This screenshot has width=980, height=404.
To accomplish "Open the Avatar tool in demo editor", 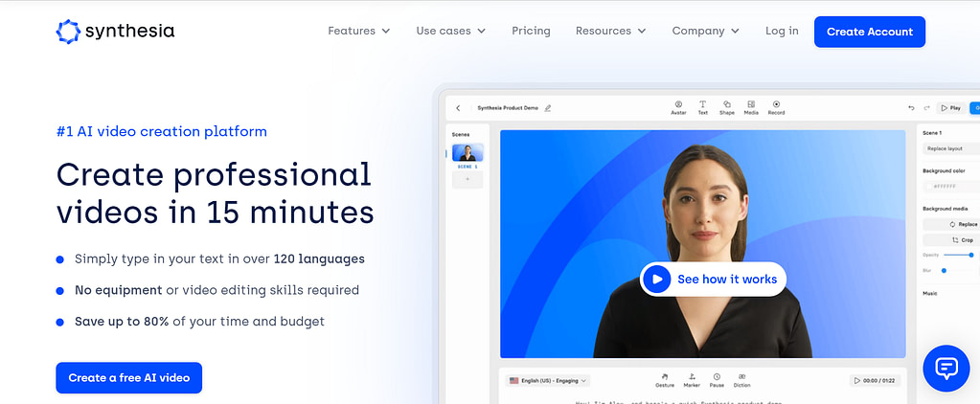I will click(678, 107).
